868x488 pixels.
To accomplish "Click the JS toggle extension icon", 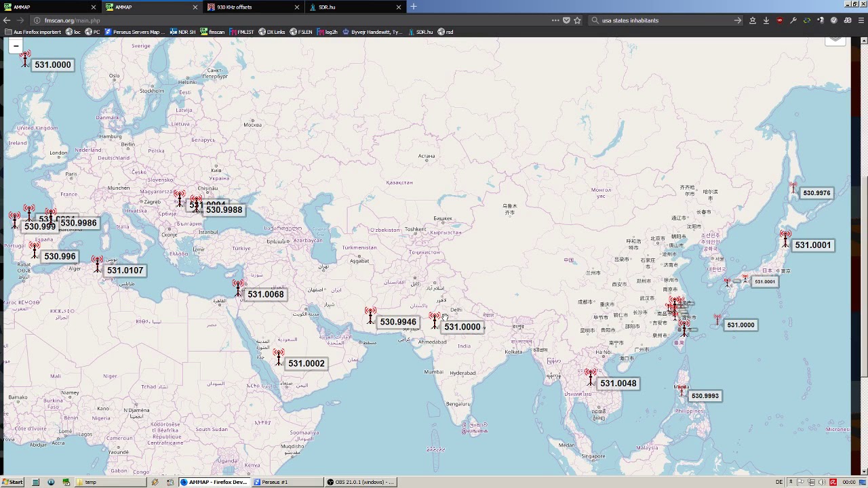I will click(x=847, y=20).
